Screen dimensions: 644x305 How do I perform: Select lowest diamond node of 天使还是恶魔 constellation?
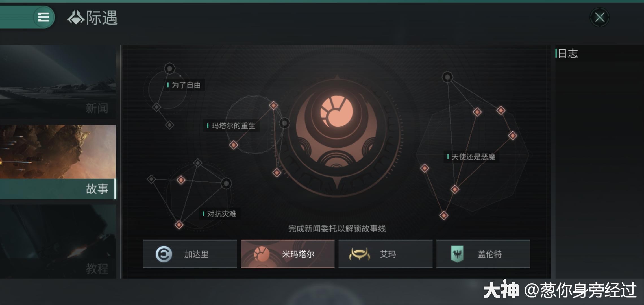click(444, 215)
